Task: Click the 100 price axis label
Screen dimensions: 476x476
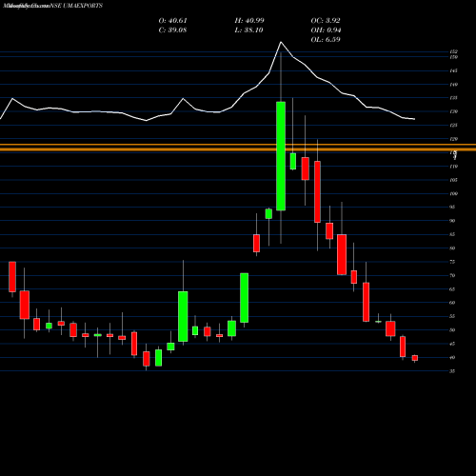Action: point(453,193)
